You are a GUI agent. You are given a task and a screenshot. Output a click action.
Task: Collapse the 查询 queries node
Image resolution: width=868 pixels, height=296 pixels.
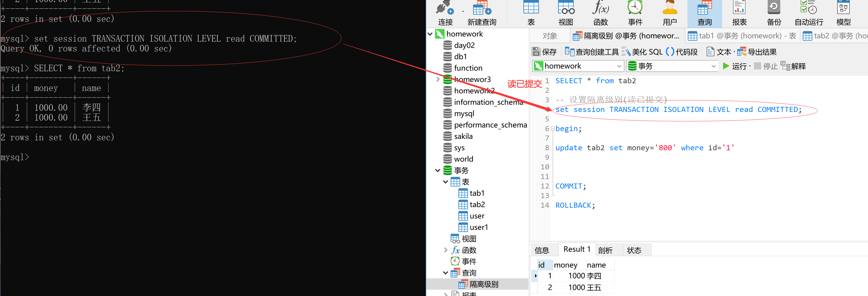tap(446, 273)
